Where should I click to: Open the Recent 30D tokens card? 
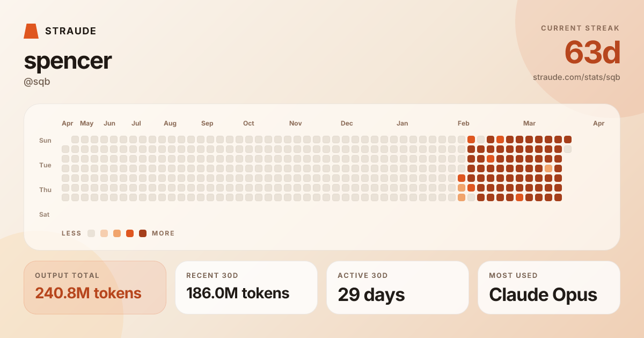tap(246, 288)
